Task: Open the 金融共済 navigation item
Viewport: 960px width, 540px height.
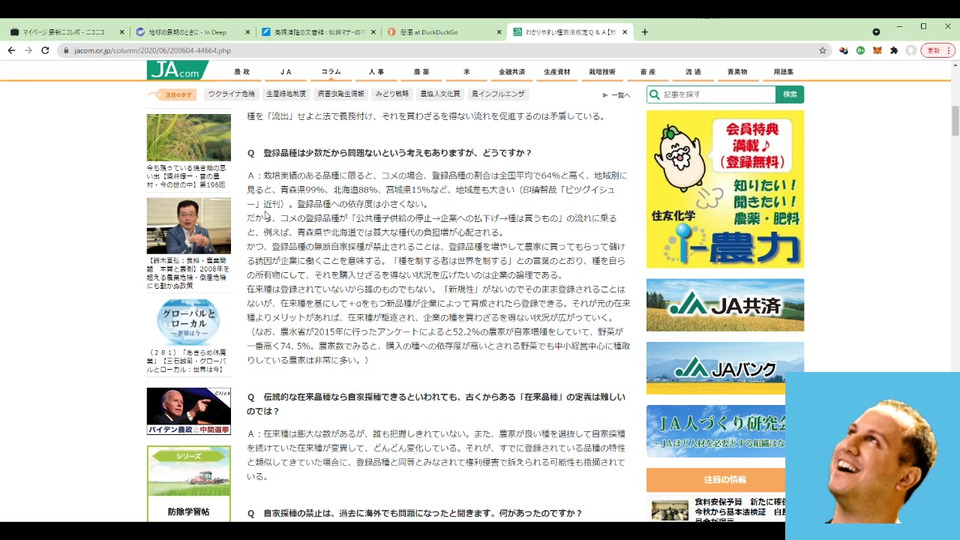Action: (512, 72)
